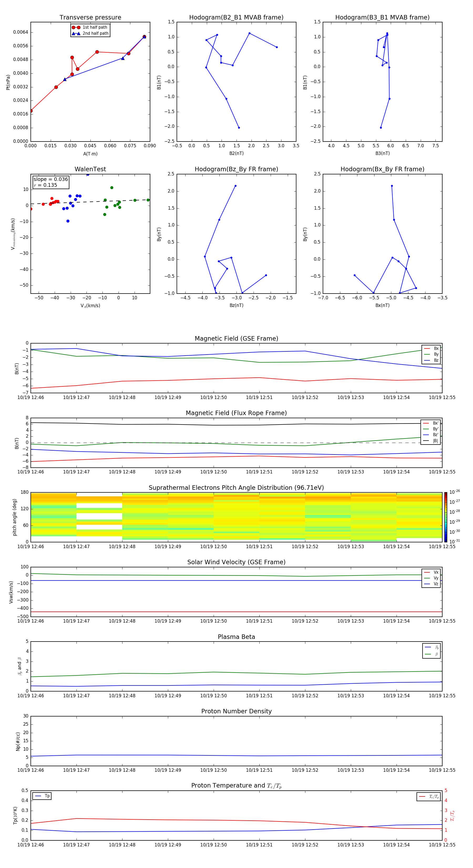Click the red "Te/Tp" right-axis label
This screenshot has width=473, height=868.
452,815
